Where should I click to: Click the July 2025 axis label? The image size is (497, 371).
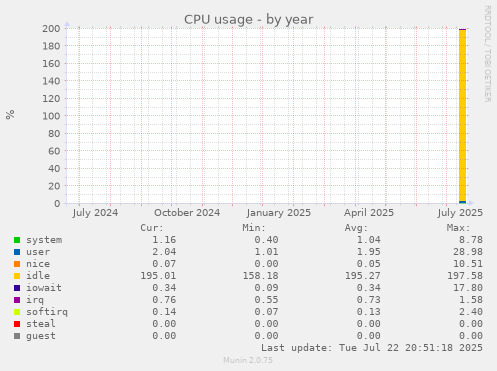pos(460,213)
